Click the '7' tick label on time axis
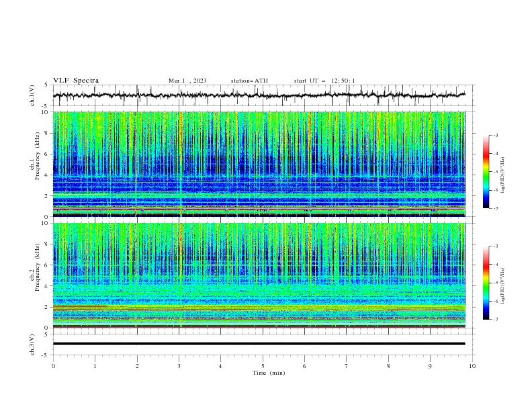The width and height of the screenshot is (532, 411). click(347, 366)
